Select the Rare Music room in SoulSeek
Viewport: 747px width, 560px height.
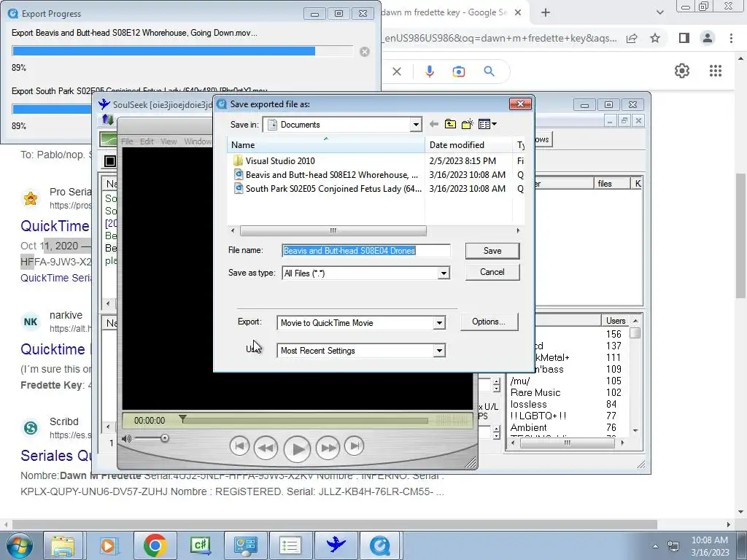coord(535,393)
